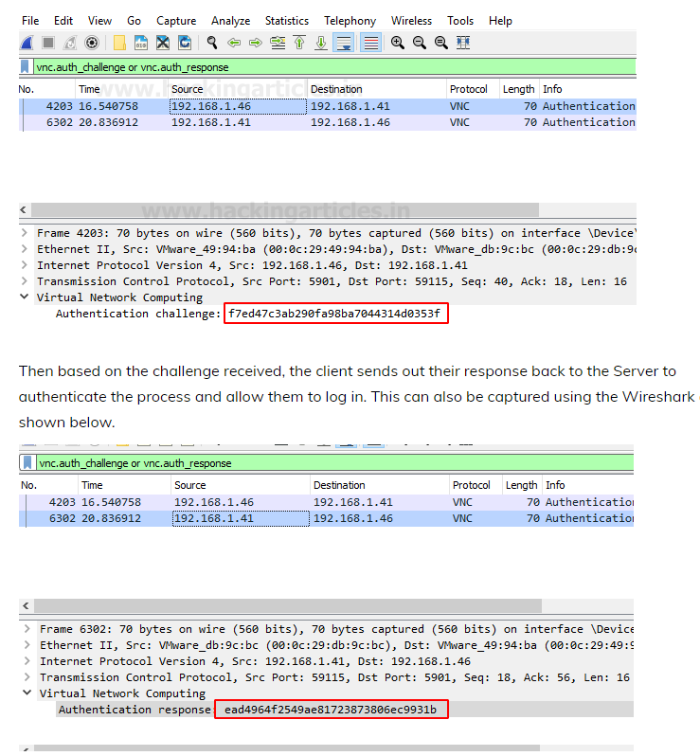This screenshot has width=700, height=756.
Task: Open the Wireless menu
Action: pos(411,21)
